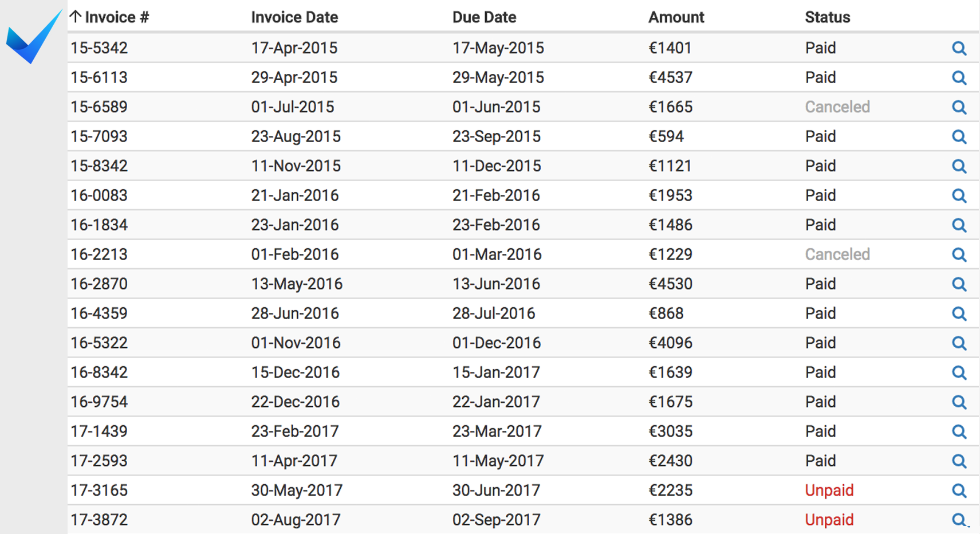Sort table by Invoice Date column

coord(294,17)
